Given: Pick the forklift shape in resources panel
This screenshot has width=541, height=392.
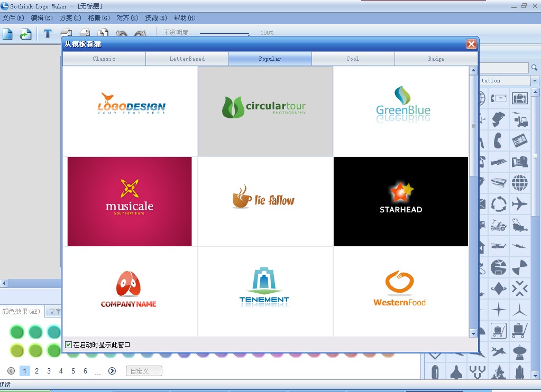Looking at the screenshot, I should [x=520, y=119].
